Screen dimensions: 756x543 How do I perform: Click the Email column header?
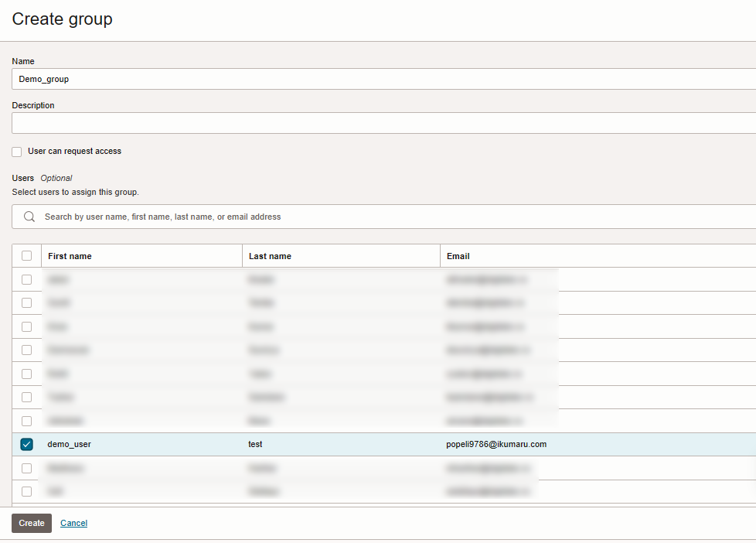(x=458, y=256)
